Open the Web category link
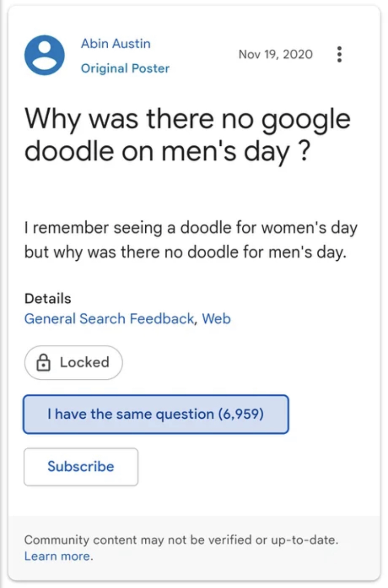This screenshot has height=588, width=388. [x=216, y=319]
